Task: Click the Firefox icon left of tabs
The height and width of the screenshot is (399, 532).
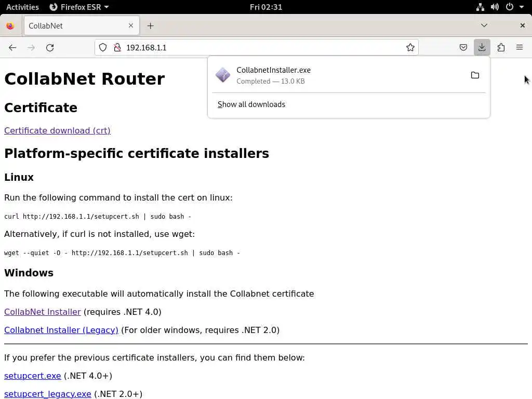Action: (x=10, y=26)
